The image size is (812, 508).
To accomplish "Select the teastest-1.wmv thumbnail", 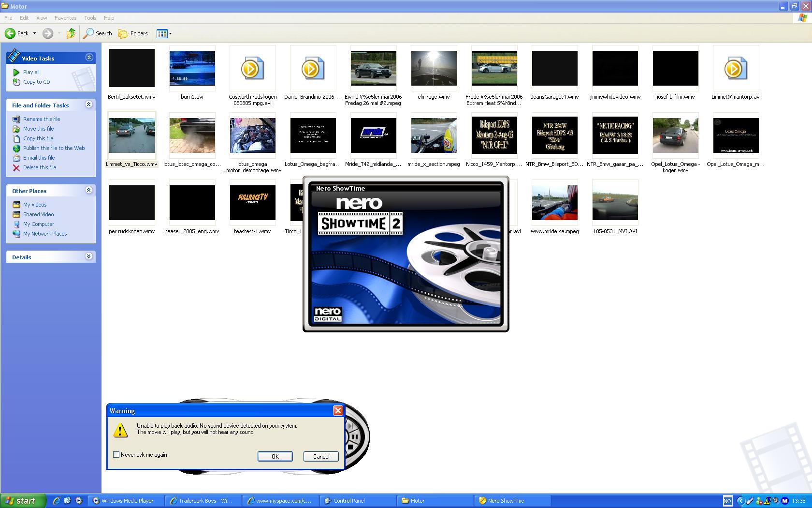I will [x=253, y=203].
